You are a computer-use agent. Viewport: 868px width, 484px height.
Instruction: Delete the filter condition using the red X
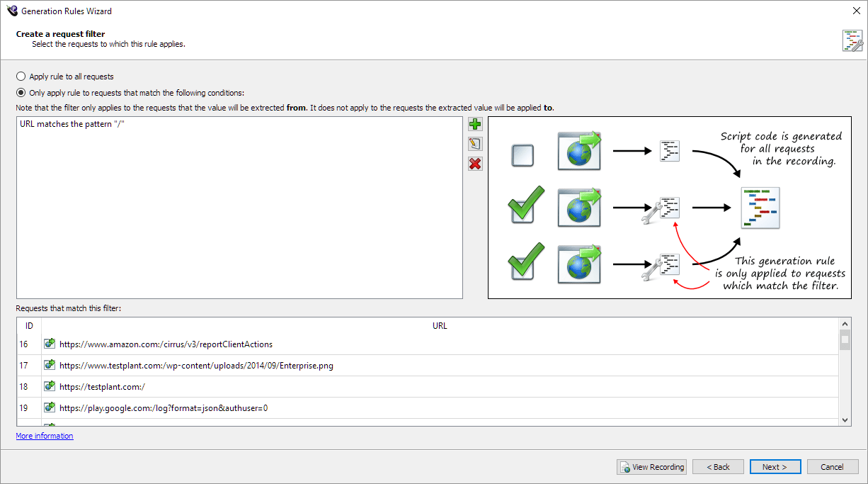[x=475, y=163]
